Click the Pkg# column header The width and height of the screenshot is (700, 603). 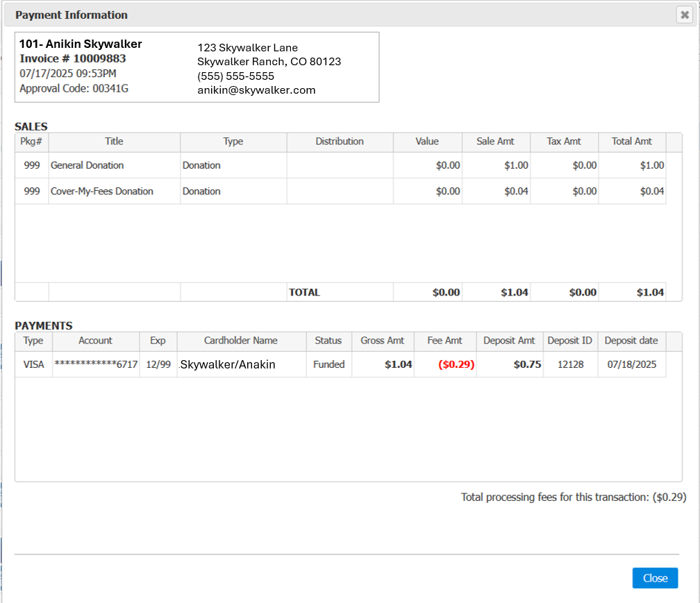point(31,142)
